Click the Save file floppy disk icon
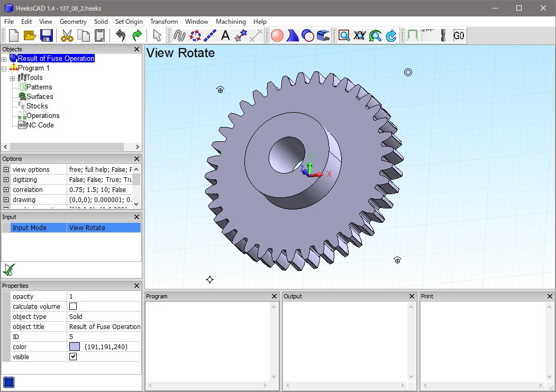 pos(47,35)
